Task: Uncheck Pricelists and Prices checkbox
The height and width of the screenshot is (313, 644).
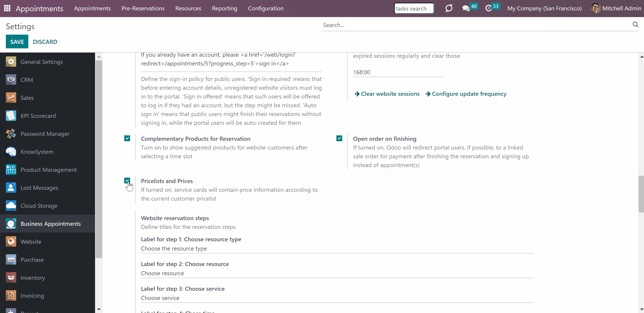Action: point(127,181)
